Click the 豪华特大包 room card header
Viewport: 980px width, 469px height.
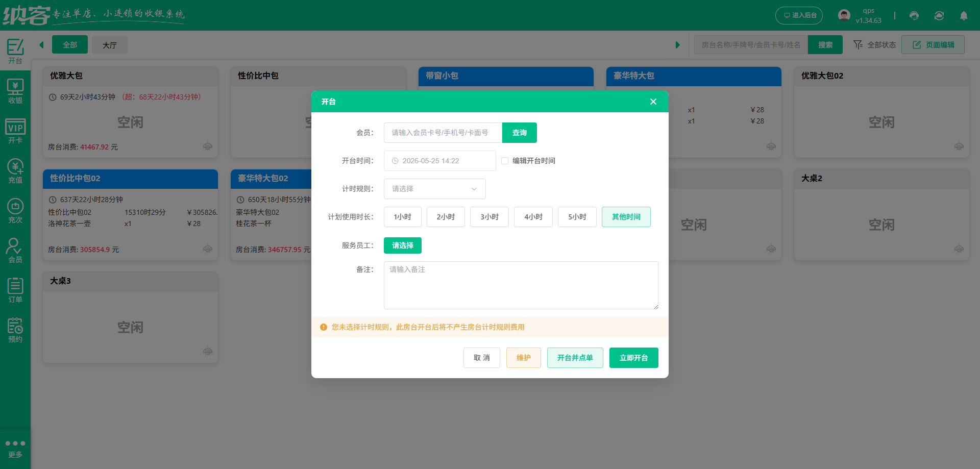pyautogui.click(x=694, y=76)
